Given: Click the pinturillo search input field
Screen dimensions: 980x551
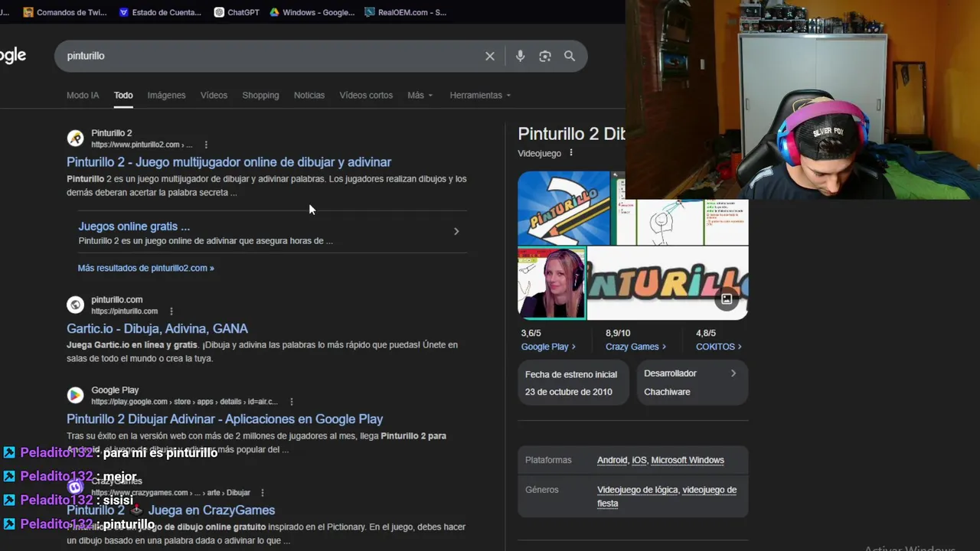Looking at the screenshot, I should [x=272, y=56].
